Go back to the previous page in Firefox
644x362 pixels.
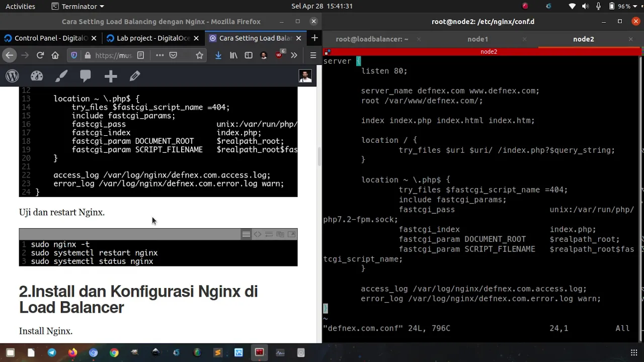(x=9, y=55)
